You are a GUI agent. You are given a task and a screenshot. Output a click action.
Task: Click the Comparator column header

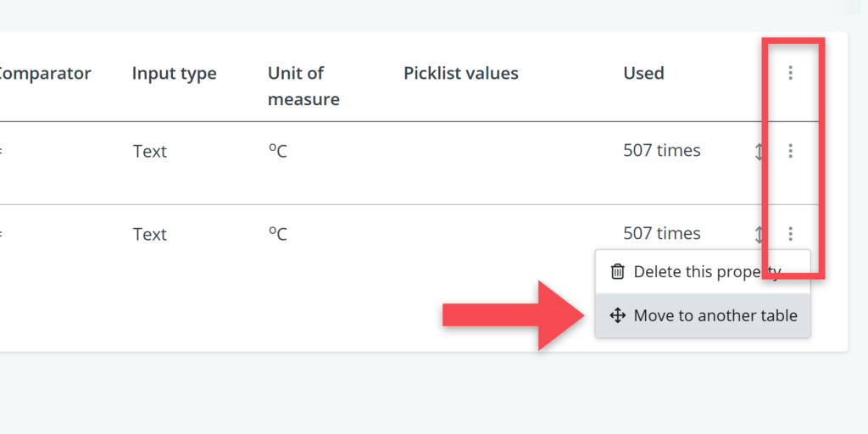[x=44, y=74]
